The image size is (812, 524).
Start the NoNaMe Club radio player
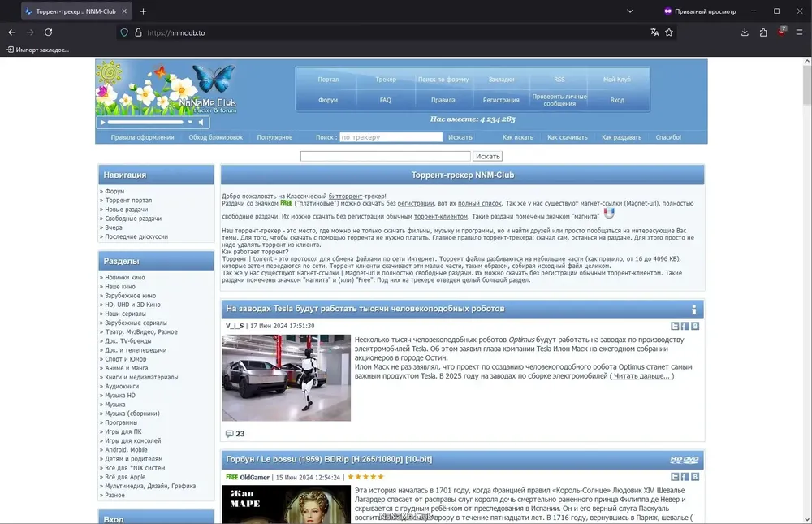click(x=102, y=123)
